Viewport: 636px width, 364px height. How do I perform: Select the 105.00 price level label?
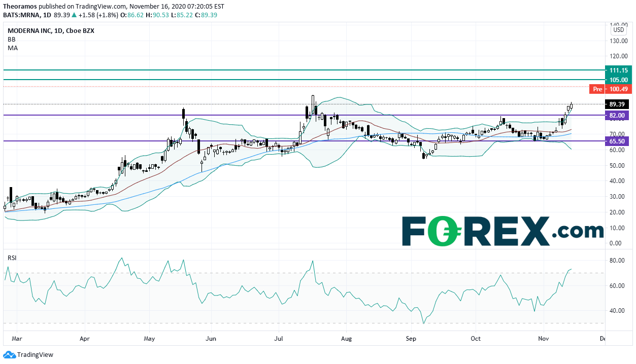[618, 80]
